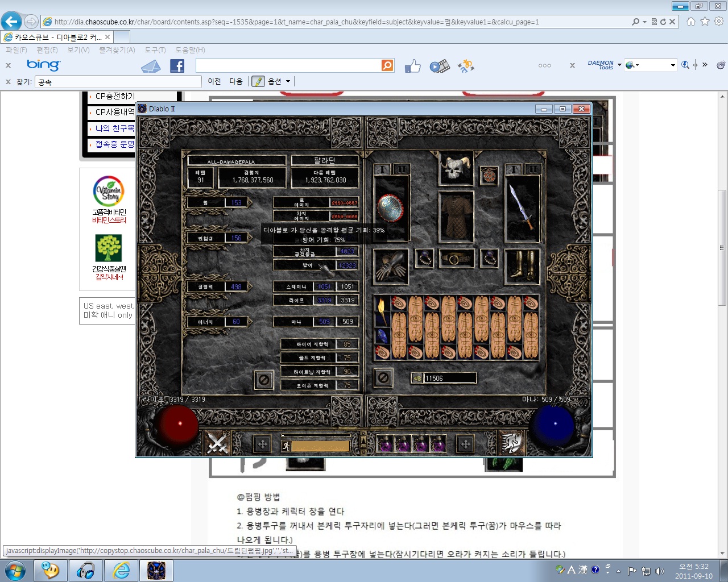Expand the belt mini panel arrow button
728x582 pixels.
coord(364,442)
